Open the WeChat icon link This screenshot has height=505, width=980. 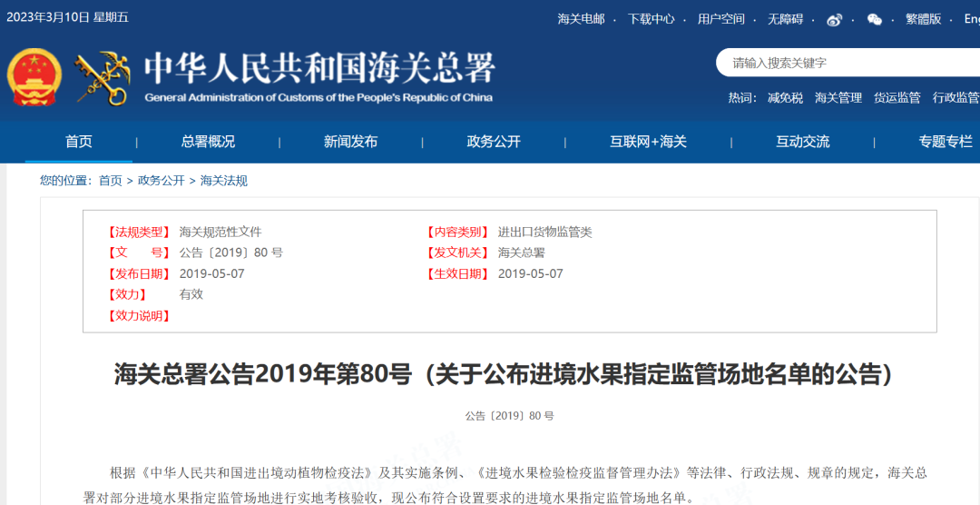pos(875,19)
